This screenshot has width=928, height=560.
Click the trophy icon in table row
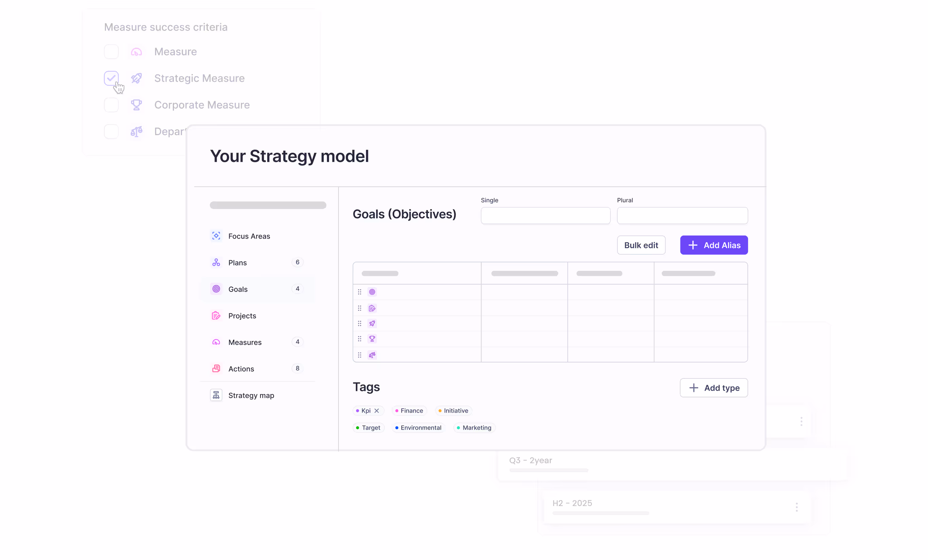pyautogui.click(x=372, y=339)
